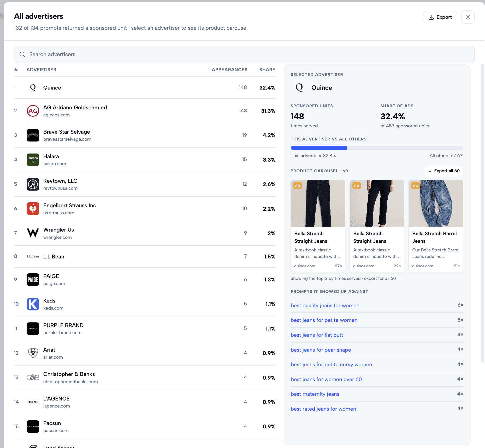Click the search magnifier icon
Screen dimensions: 485x448
click(x=22, y=54)
